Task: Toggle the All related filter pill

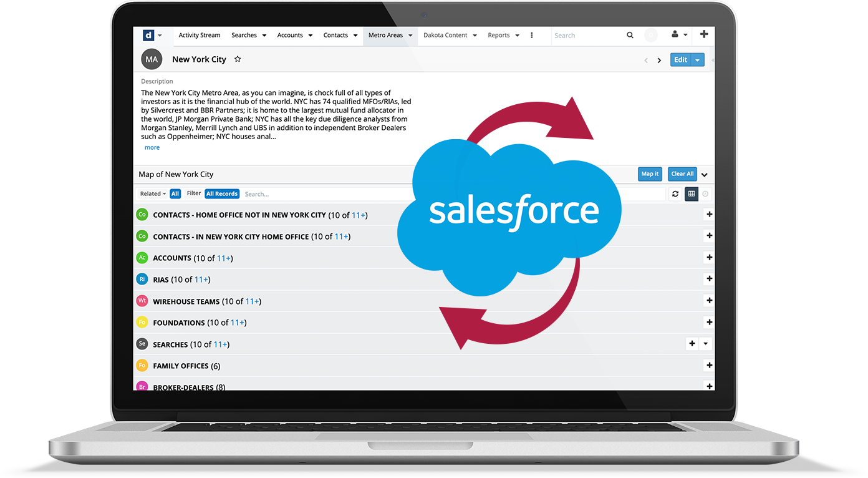Action: click(175, 194)
